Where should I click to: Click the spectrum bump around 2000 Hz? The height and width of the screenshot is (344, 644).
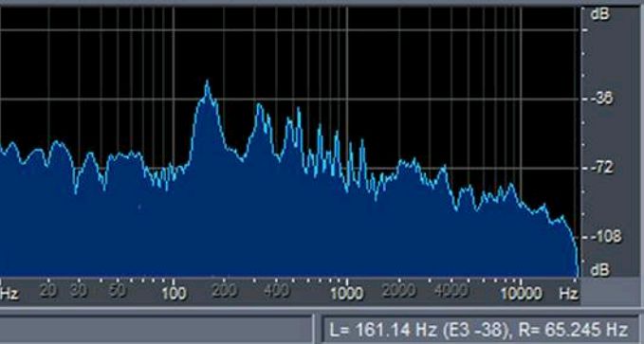[409, 163]
